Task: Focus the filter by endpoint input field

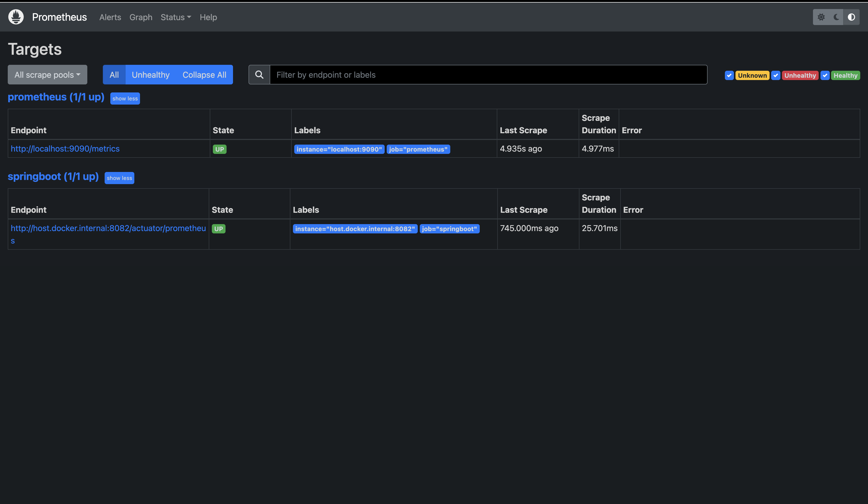Action: (488, 75)
